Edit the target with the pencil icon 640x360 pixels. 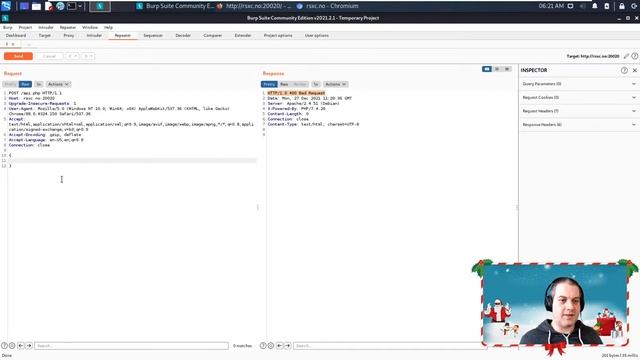626,56
